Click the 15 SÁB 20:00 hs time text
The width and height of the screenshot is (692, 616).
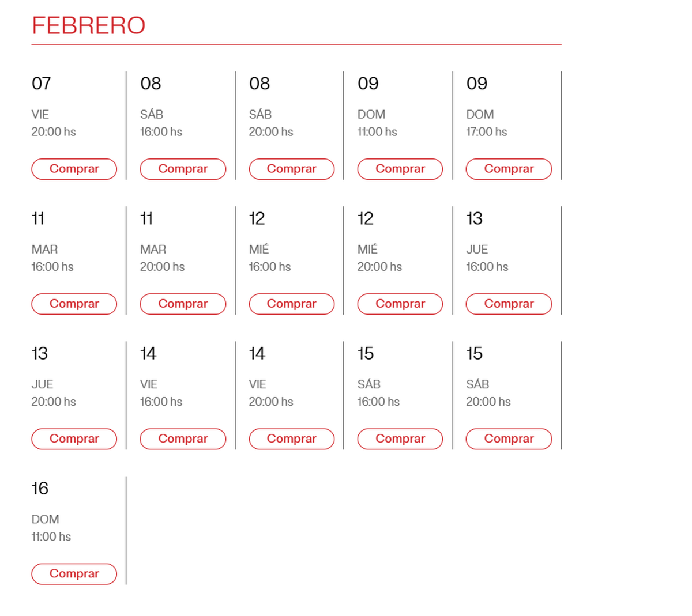[488, 402]
